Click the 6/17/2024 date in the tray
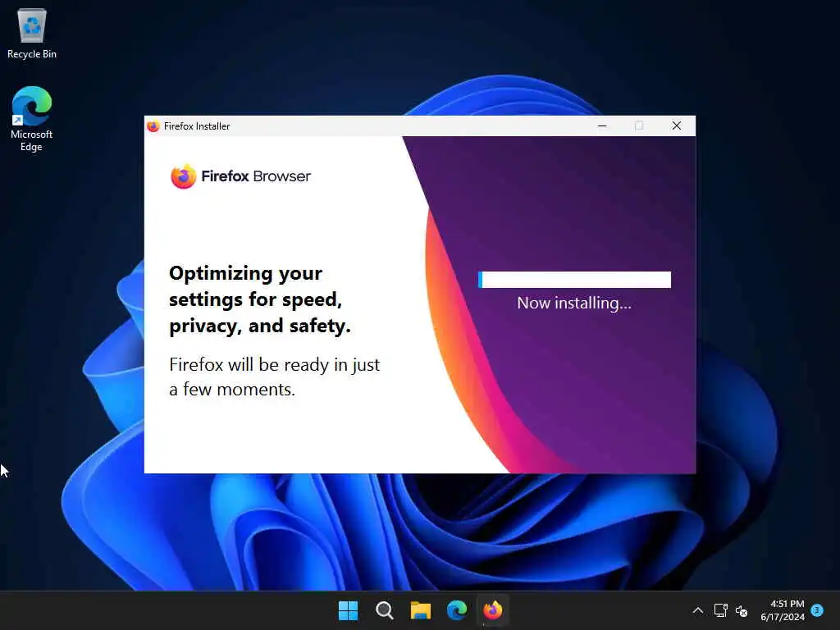This screenshot has width=840, height=630. pyautogui.click(x=782, y=617)
